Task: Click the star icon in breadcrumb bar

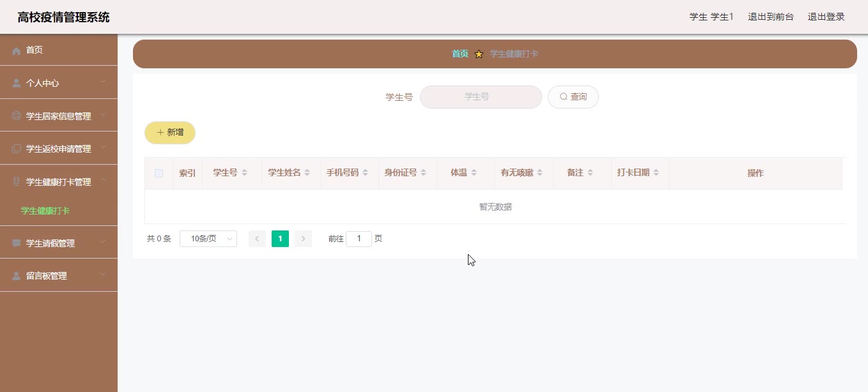Action: (x=479, y=54)
